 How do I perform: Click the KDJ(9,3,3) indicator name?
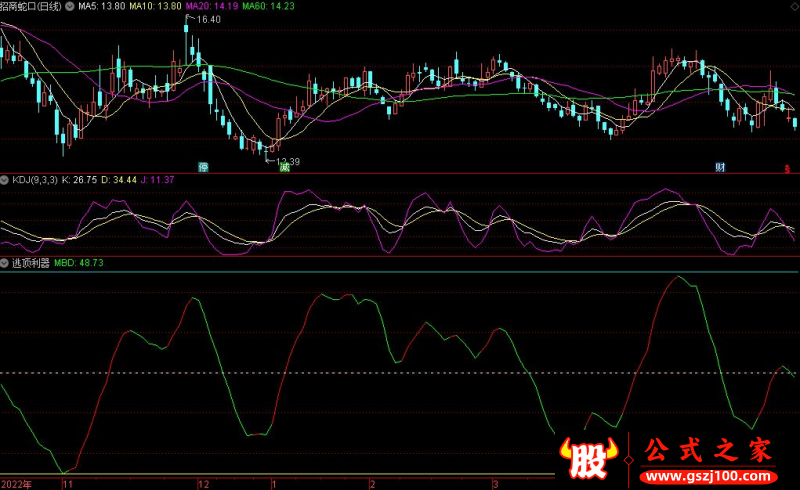pyautogui.click(x=35, y=180)
